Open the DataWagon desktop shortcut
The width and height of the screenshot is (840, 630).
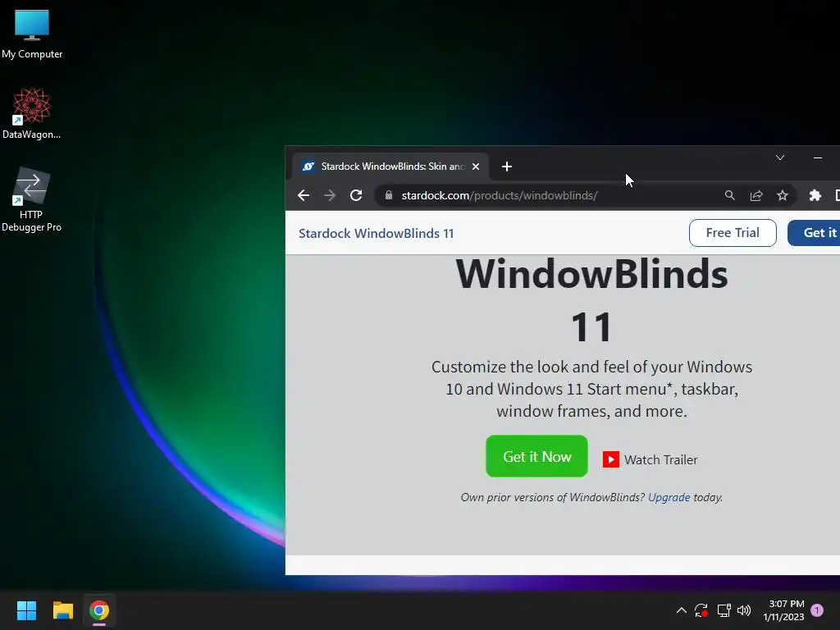pos(32,113)
